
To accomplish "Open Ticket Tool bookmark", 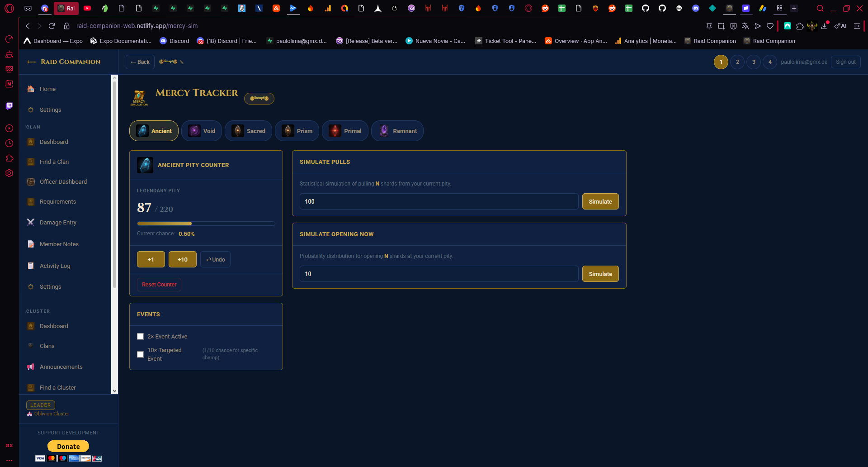I will (x=506, y=41).
